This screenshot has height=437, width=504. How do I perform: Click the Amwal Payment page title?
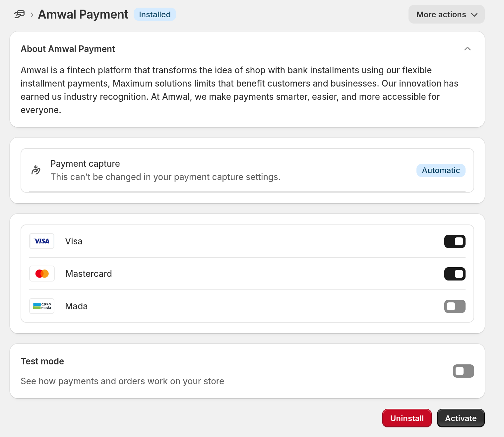(83, 15)
